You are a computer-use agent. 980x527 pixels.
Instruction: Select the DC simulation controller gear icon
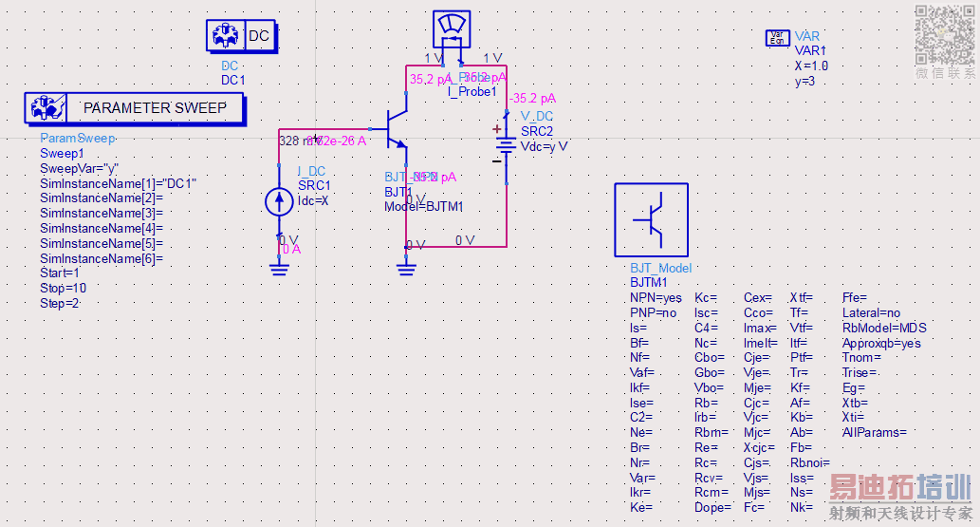pos(226,36)
